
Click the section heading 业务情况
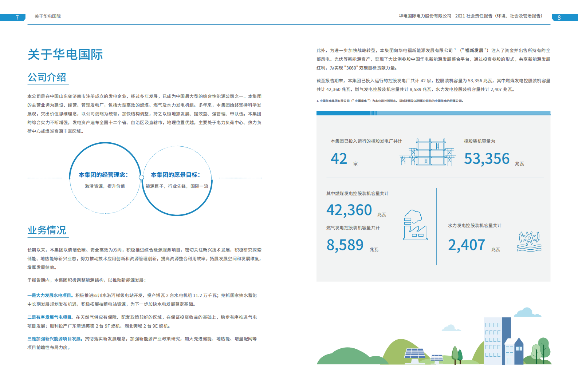point(47,230)
